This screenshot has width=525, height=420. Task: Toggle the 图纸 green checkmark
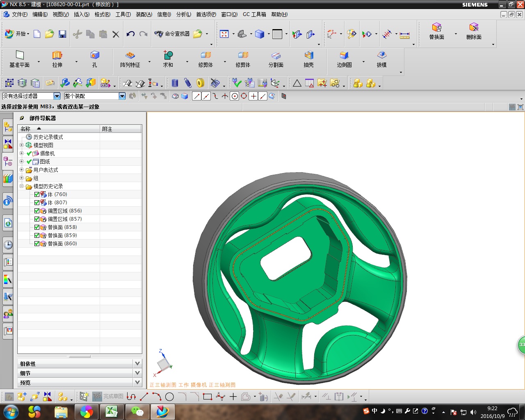click(29, 162)
